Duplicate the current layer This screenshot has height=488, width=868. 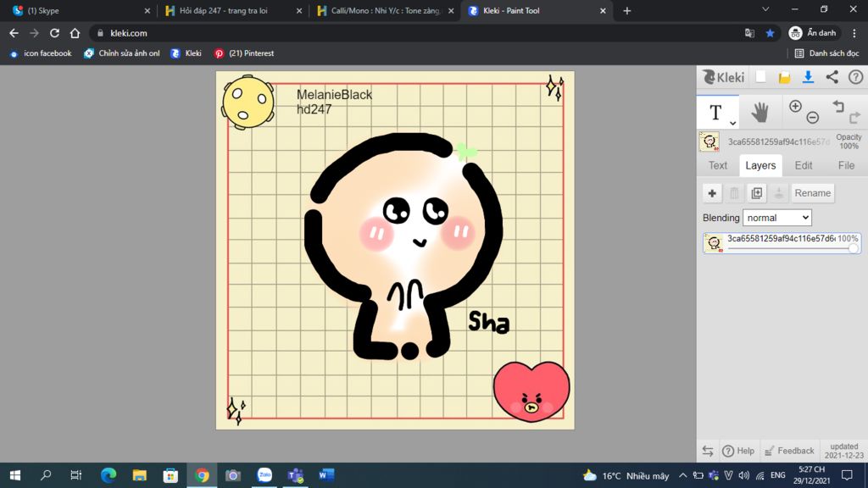tap(756, 193)
